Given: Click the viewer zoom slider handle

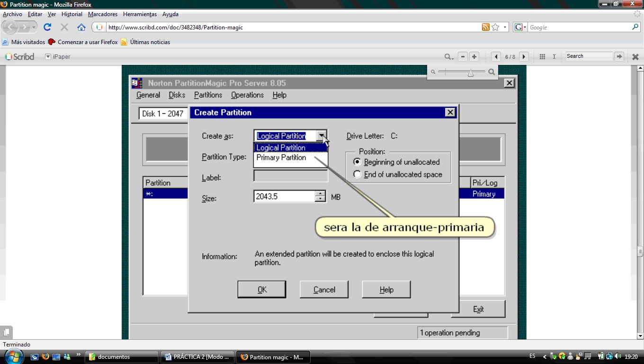Looking at the screenshot, I should click(x=470, y=73).
